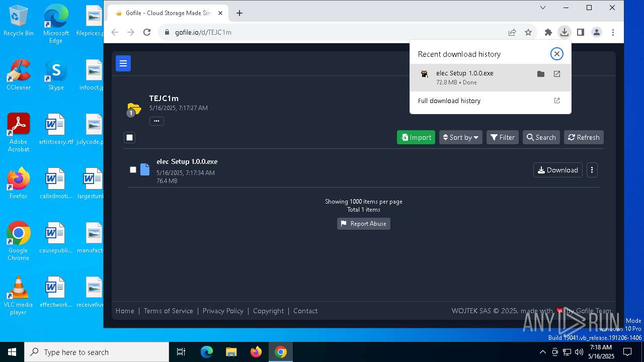Viewport: 644px width, 362px height.
Task: Click the blue file icon for elec Setup
Action: [145, 169]
